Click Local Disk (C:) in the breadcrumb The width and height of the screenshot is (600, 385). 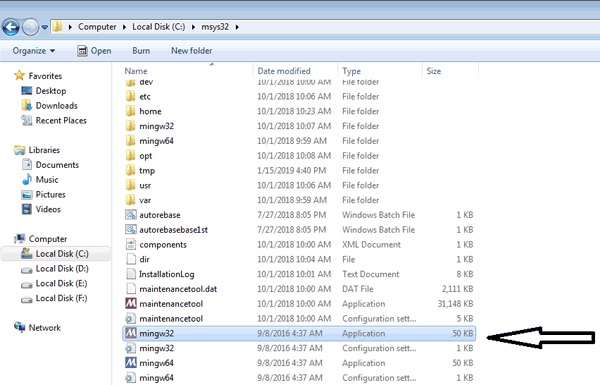point(158,27)
